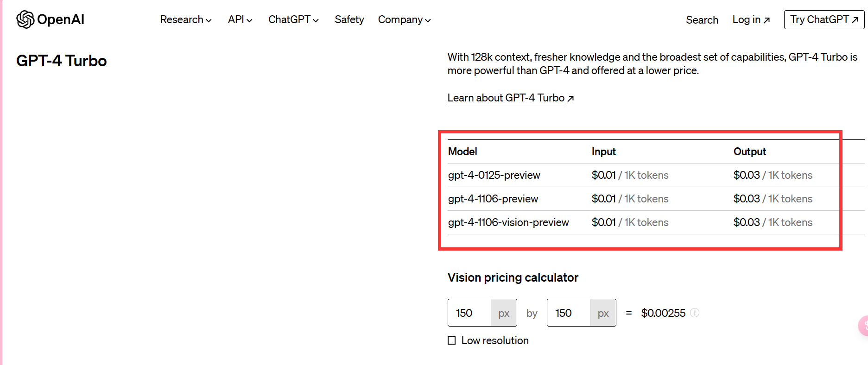Image resolution: width=868 pixels, height=365 pixels.
Task: Click the gpt-4-1106-vision-preview table row
Action: point(656,222)
